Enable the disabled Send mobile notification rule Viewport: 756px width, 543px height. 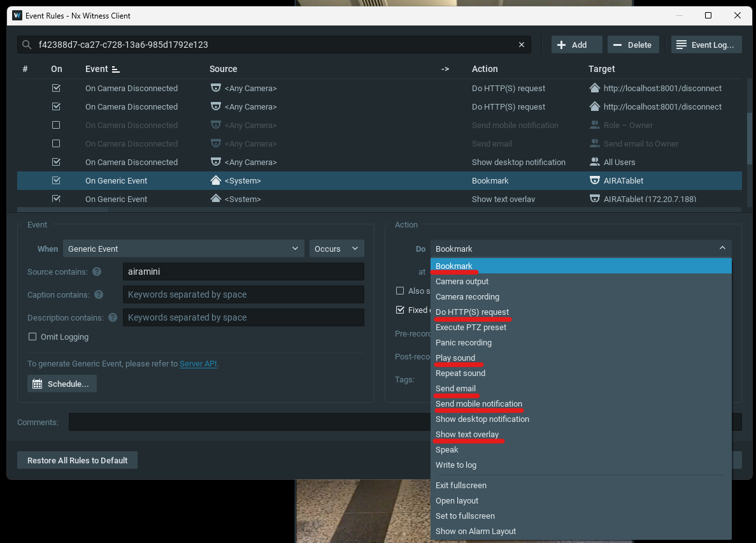coord(56,126)
